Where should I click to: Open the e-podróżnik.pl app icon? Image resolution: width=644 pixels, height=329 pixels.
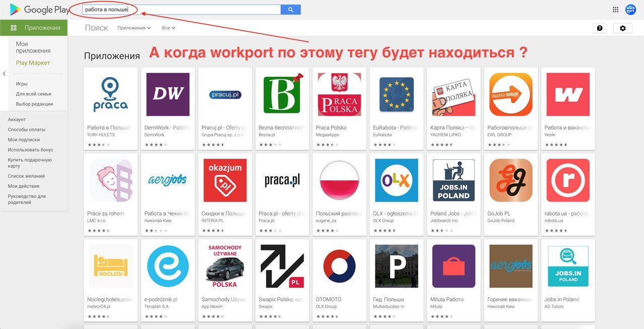pos(168,266)
